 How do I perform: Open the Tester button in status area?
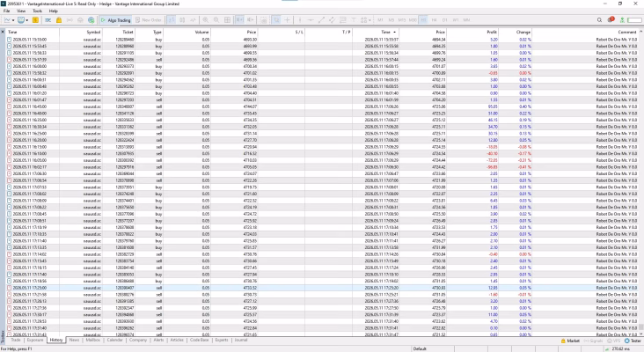pos(633,341)
